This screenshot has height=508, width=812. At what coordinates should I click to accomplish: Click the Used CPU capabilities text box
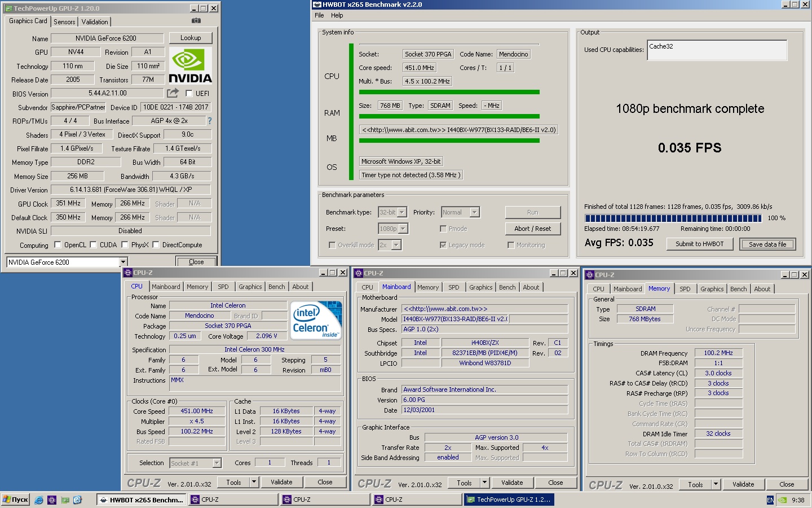pyautogui.click(x=717, y=50)
